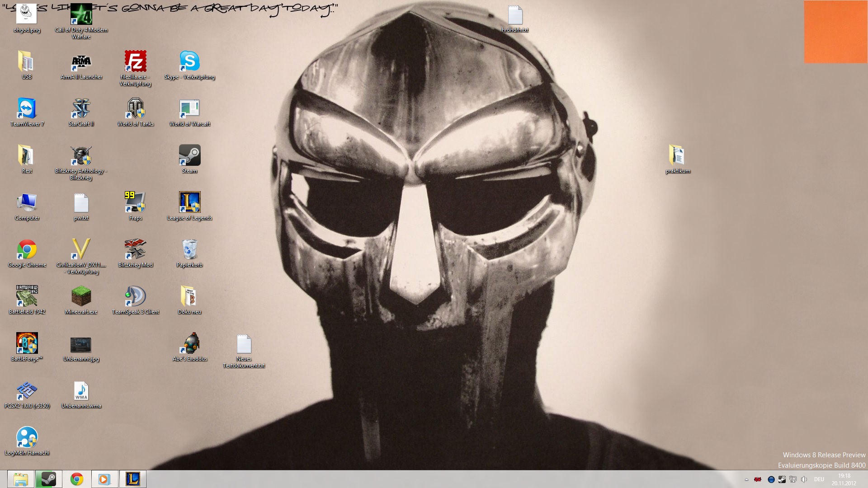Select the Papierkorb recycle bin
The image size is (868, 488).
coord(189,250)
